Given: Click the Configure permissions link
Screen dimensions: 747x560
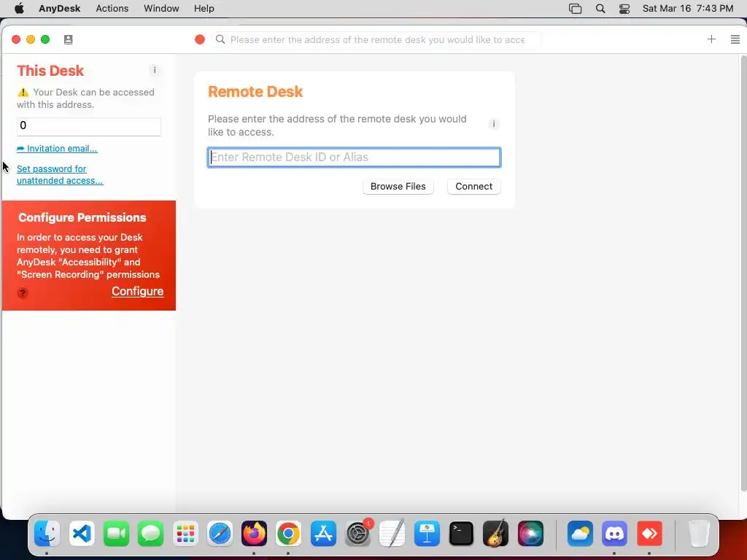Looking at the screenshot, I should pyautogui.click(x=138, y=291).
